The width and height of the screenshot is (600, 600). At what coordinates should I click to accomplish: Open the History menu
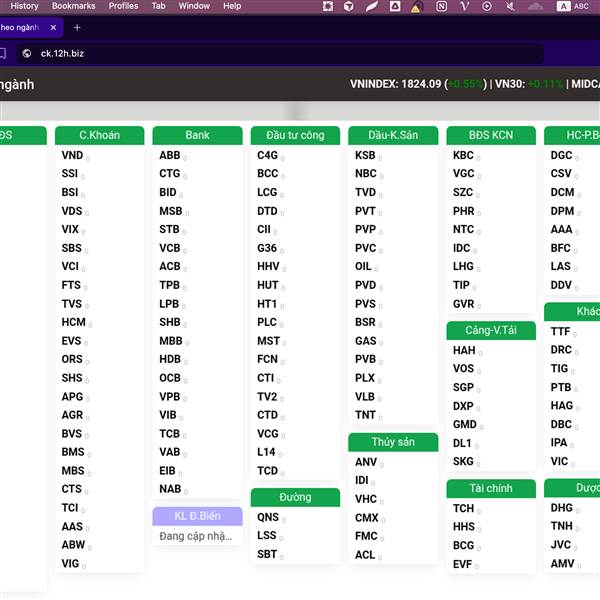tap(24, 6)
